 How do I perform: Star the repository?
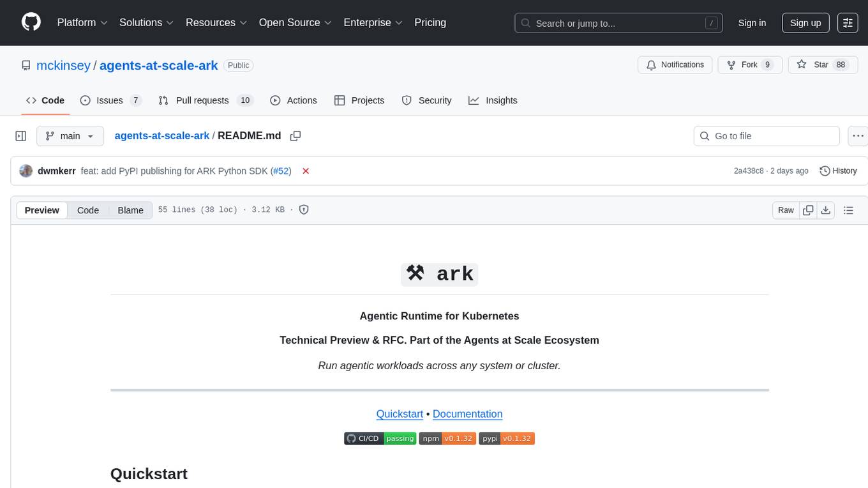[x=823, y=65]
